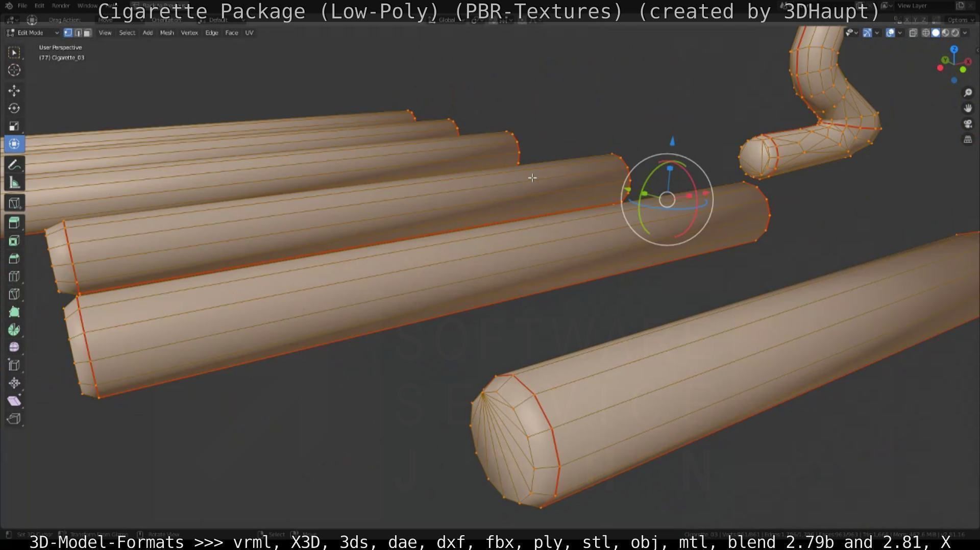
Task: Select the Select Box tool
Action: (14, 53)
